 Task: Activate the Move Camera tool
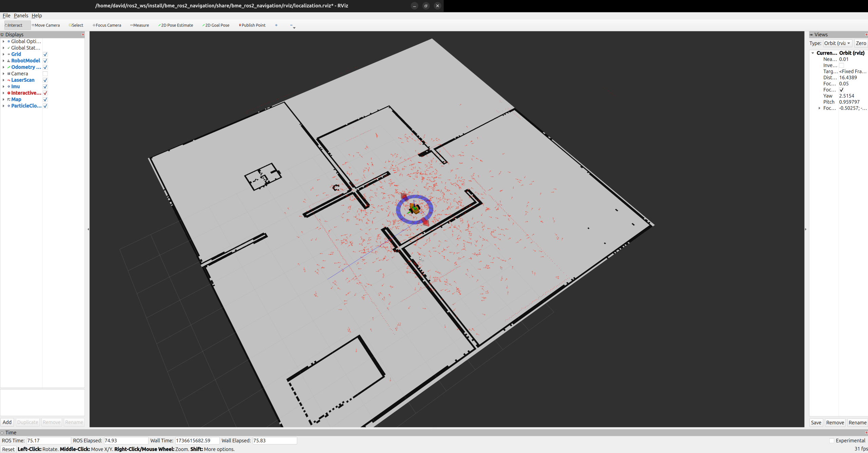46,25
